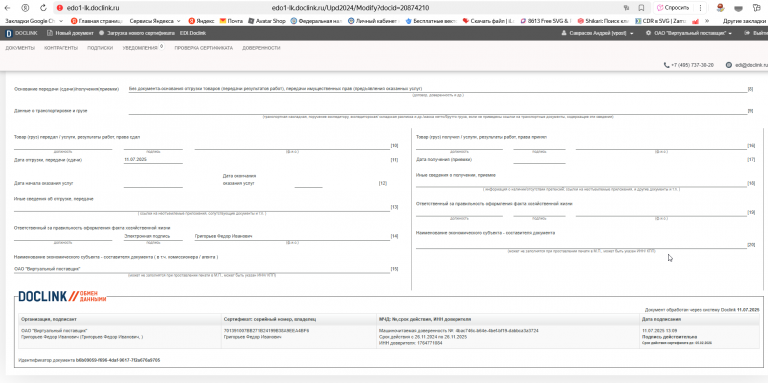Click Новый документ page icon
Screen dimensions: 768x383
tap(49, 33)
